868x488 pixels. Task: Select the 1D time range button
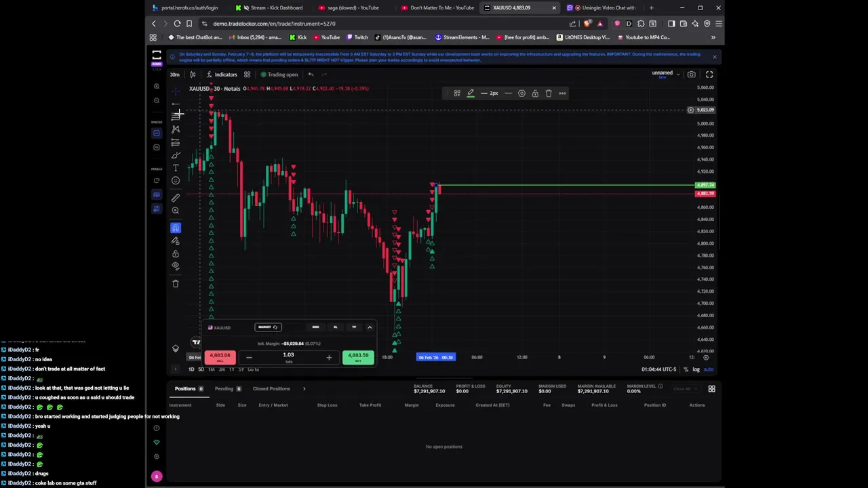pyautogui.click(x=191, y=369)
